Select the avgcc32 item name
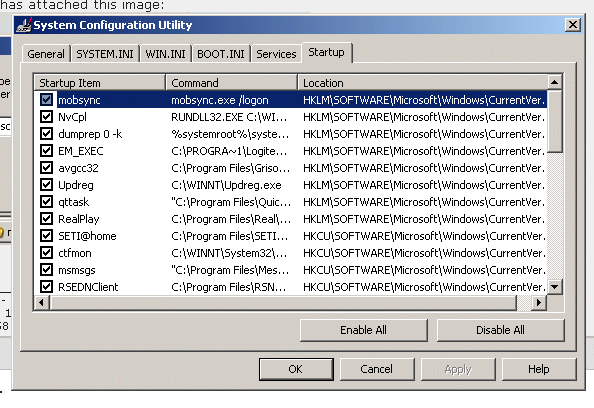 pyautogui.click(x=78, y=168)
